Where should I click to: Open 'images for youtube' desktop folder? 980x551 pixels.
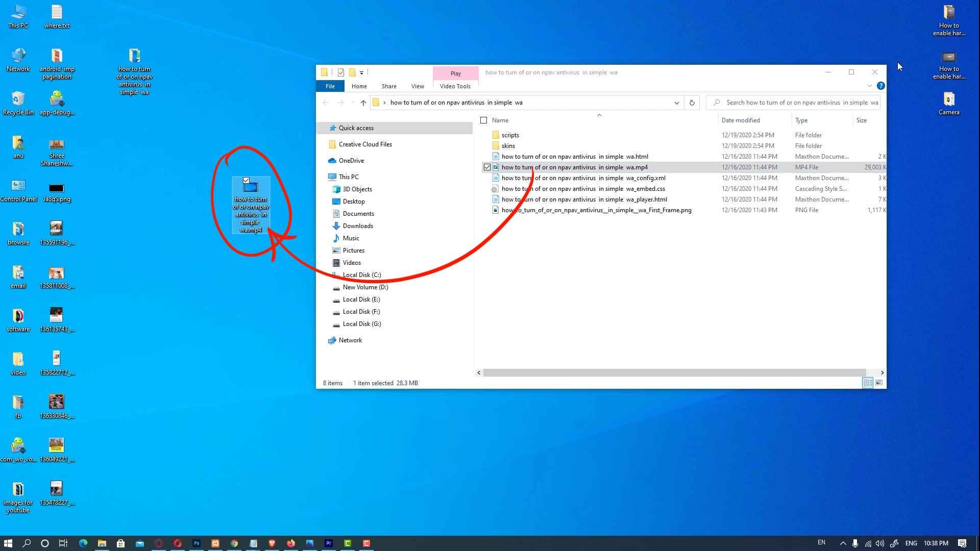coord(18,497)
